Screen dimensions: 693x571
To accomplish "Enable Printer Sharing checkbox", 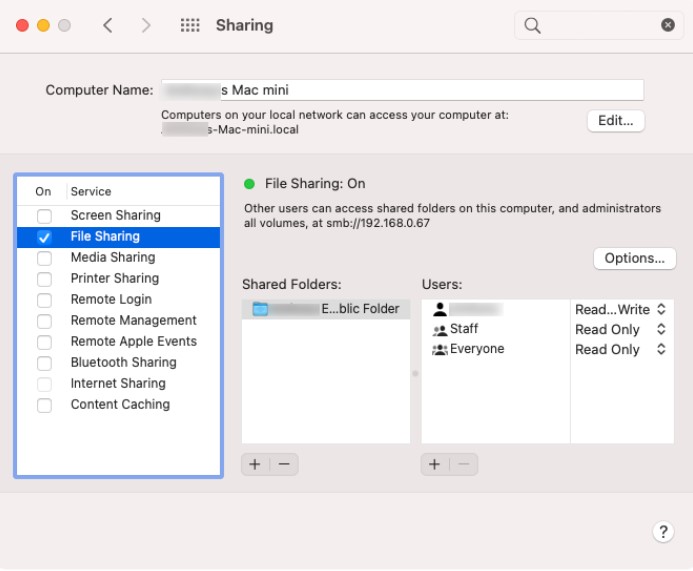I will (x=44, y=279).
